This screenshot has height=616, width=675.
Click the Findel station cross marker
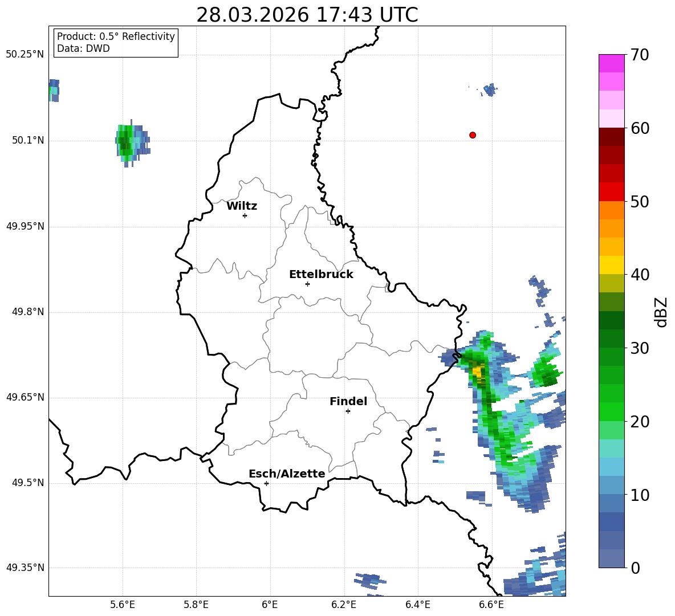(348, 411)
